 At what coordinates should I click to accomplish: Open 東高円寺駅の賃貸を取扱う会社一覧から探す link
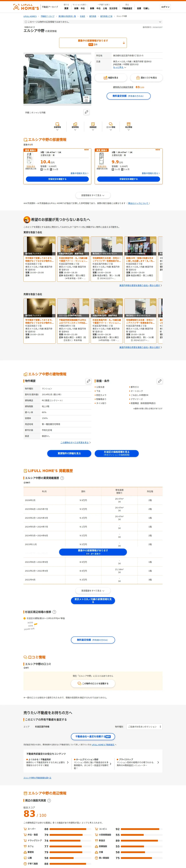pyautogui.click(x=140, y=285)
